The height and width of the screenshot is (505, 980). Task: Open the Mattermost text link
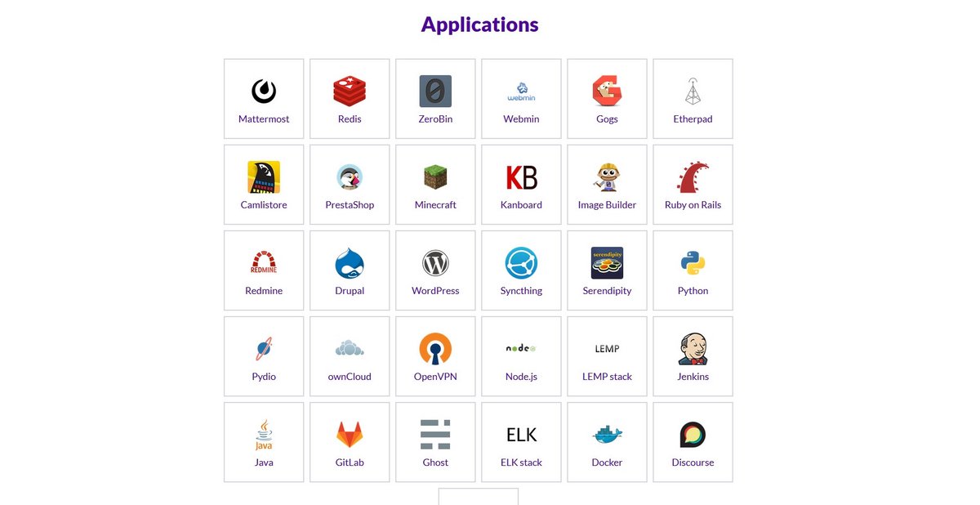(x=264, y=119)
